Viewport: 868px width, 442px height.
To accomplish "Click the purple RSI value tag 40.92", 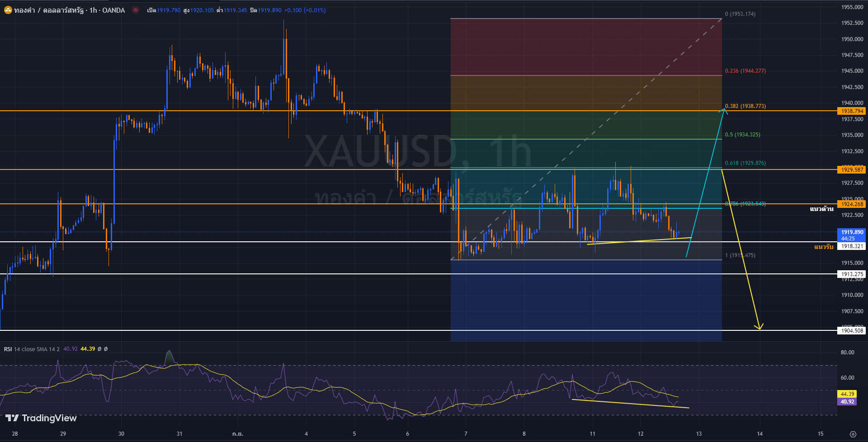I will (x=847, y=402).
